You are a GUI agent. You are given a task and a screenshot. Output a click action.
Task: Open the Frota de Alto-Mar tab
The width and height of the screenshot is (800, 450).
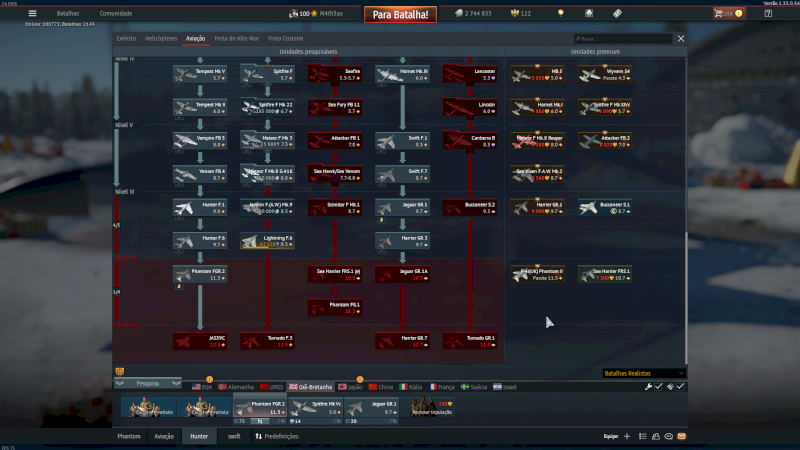click(236, 38)
